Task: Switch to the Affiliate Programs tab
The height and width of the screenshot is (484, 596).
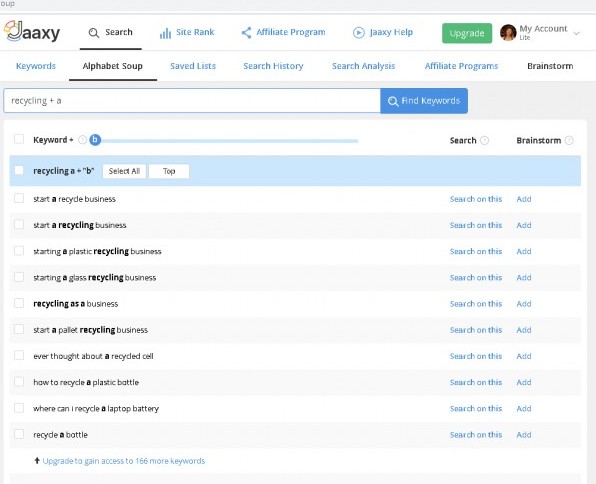Action: tap(461, 66)
